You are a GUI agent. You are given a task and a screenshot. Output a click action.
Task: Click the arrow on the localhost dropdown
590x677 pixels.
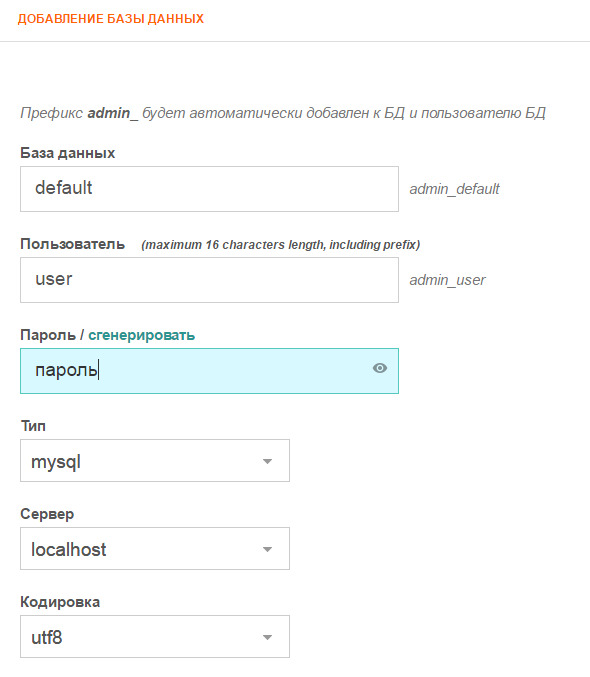pos(267,550)
